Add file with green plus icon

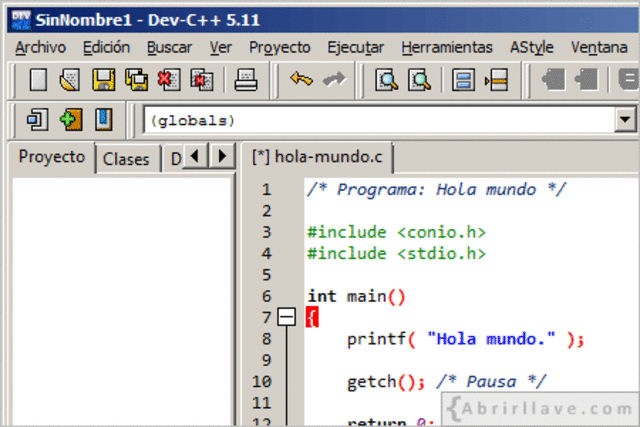tap(71, 120)
